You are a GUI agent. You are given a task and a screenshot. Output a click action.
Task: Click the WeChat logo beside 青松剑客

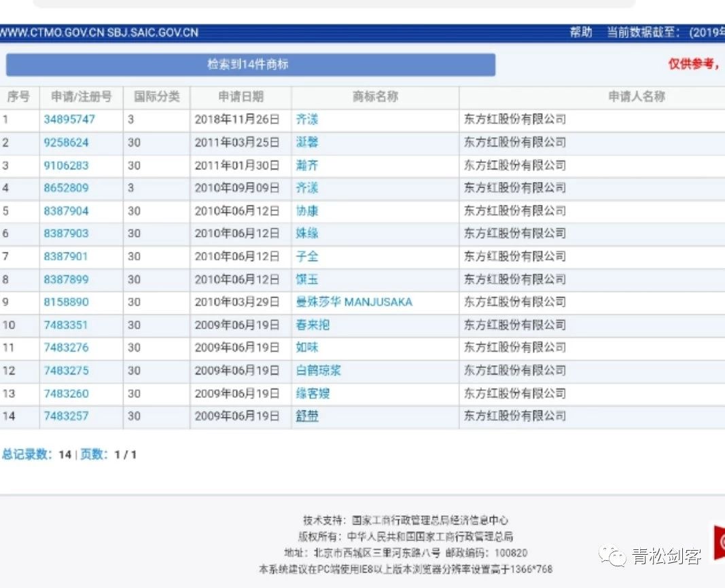coord(618,557)
